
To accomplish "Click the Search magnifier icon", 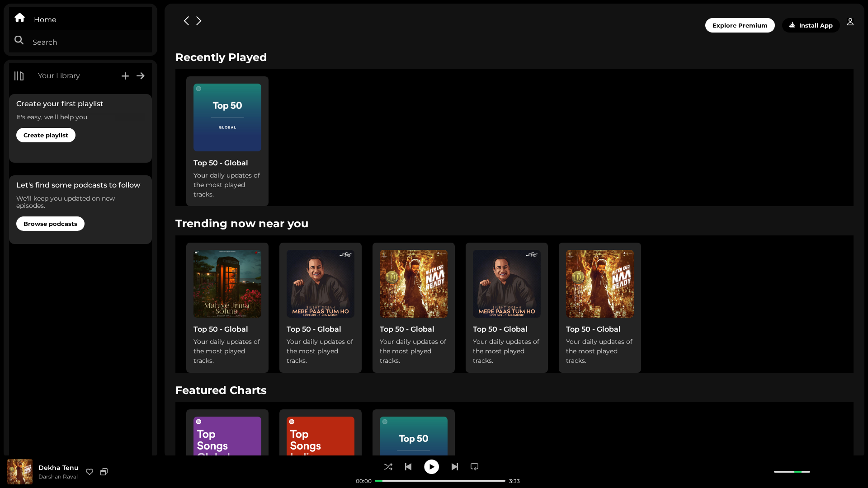I will coord(19,40).
